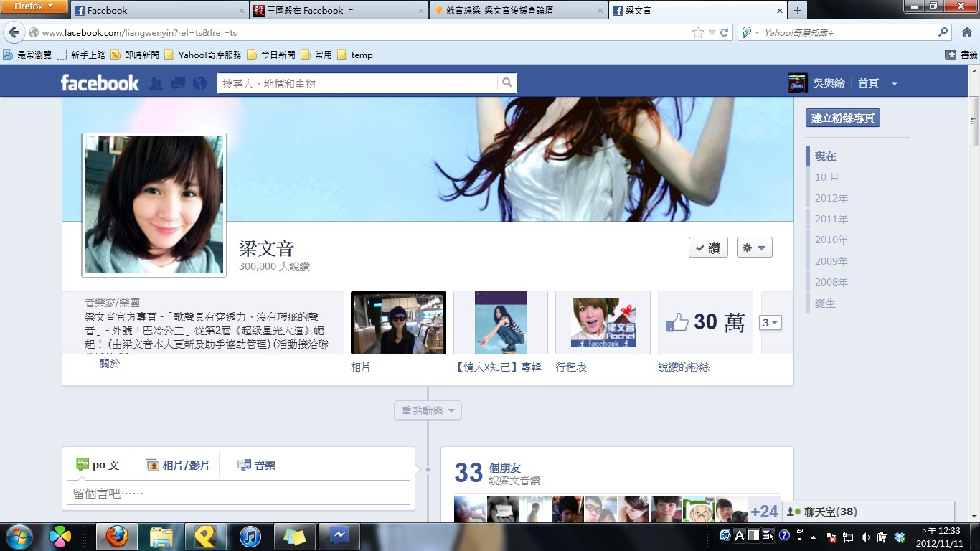Go back with Firefox back arrow
The image size is (980, 551).
point(14,32)
